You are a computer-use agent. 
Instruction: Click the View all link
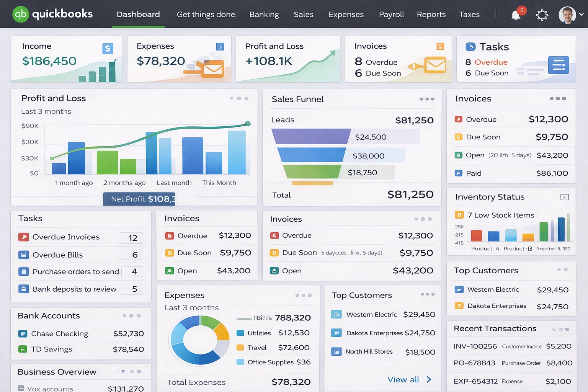click(x=403, y=379)
